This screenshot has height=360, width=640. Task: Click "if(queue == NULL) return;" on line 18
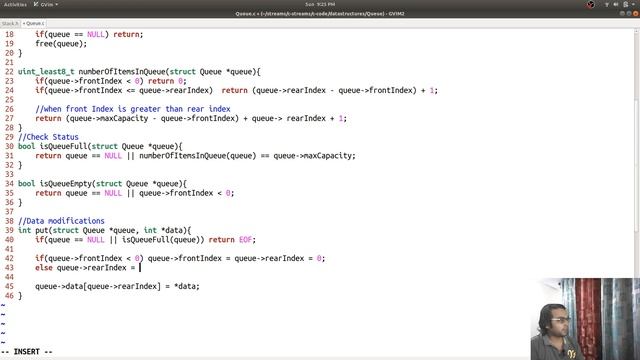89,34
